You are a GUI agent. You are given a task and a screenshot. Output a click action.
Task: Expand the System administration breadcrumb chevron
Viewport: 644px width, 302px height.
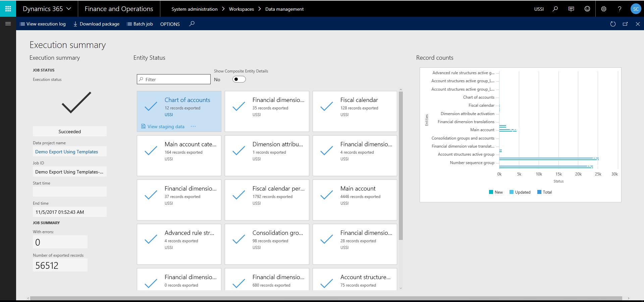tap(223, 9)
